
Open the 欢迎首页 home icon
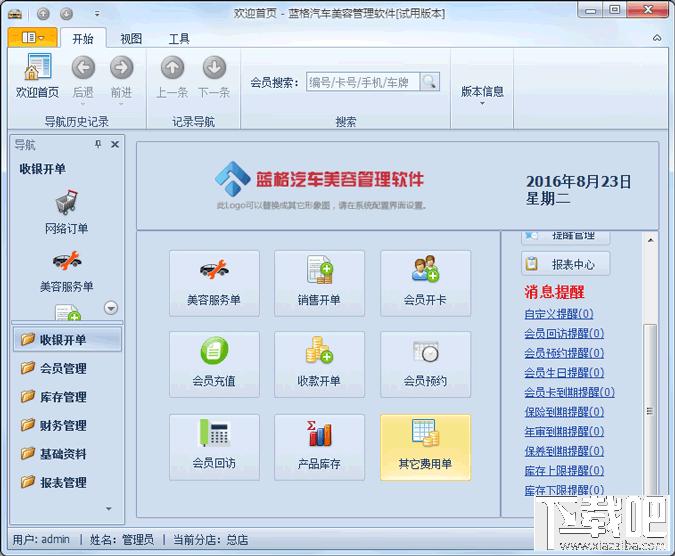coord(37,76)
